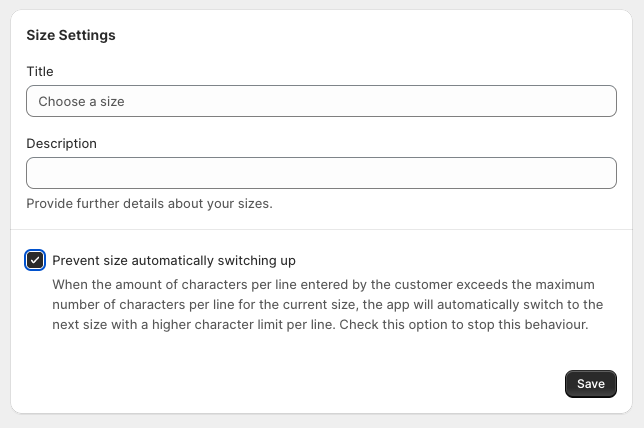
Task: Click the words 'switching up' in the checkbox label
Action: click(x=259, y=261)
